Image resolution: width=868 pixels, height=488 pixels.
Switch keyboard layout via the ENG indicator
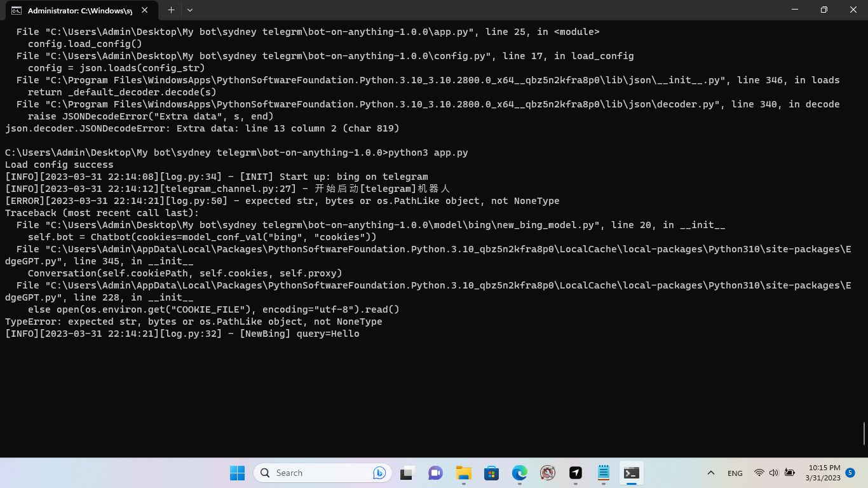click(735, 473)
